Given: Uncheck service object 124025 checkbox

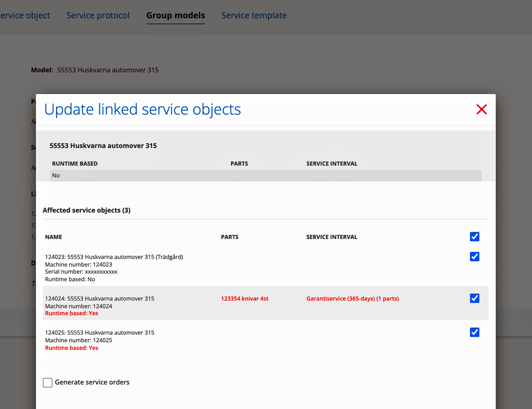Looking at the screenshot, I should (474, 332).
